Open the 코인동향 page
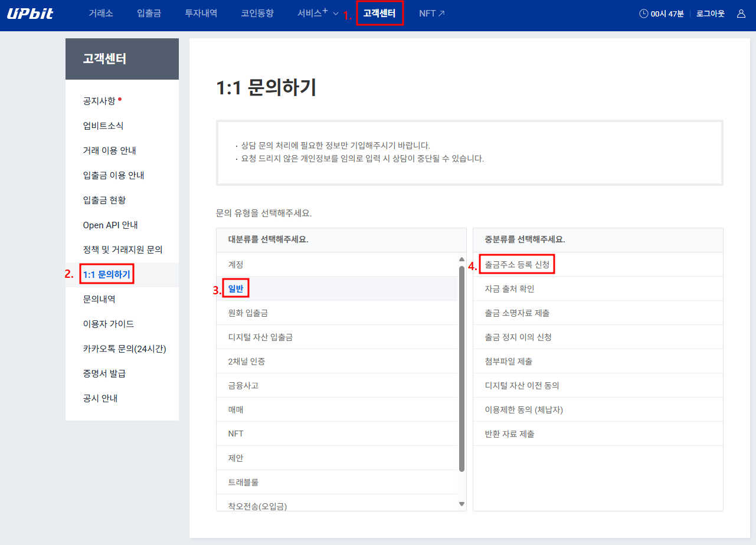 pyautogui.click(x=257, y=13)
